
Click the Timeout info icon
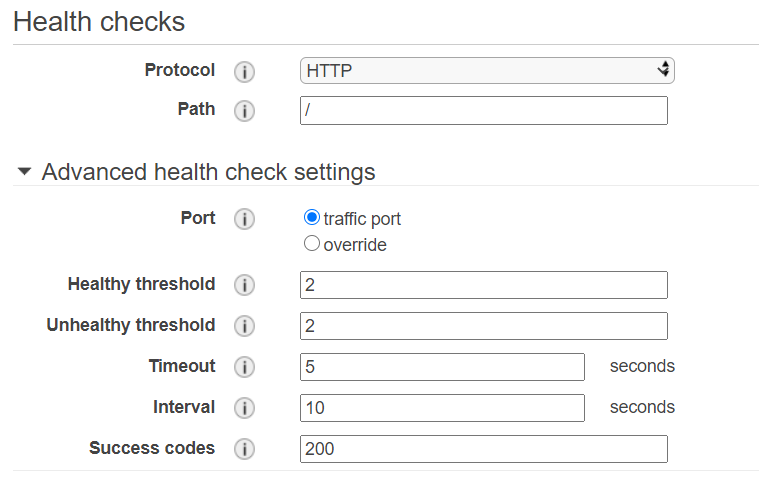[244, 368]
